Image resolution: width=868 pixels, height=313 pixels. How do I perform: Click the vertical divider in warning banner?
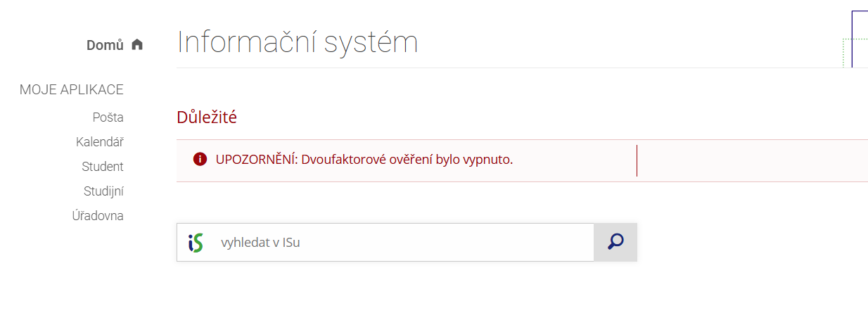pos(637,160)
